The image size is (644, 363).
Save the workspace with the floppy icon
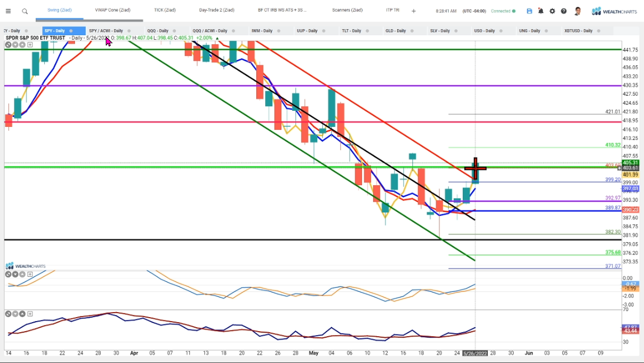pos(529,11)
